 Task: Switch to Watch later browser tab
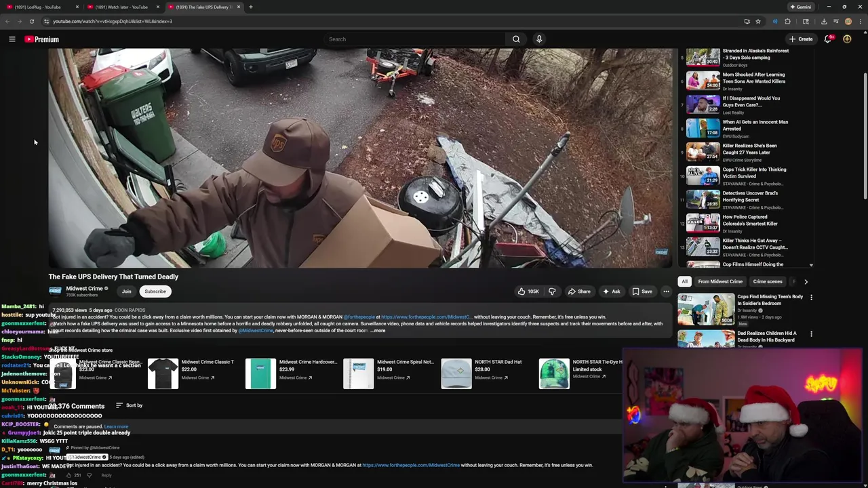click(x=121, y=7)
